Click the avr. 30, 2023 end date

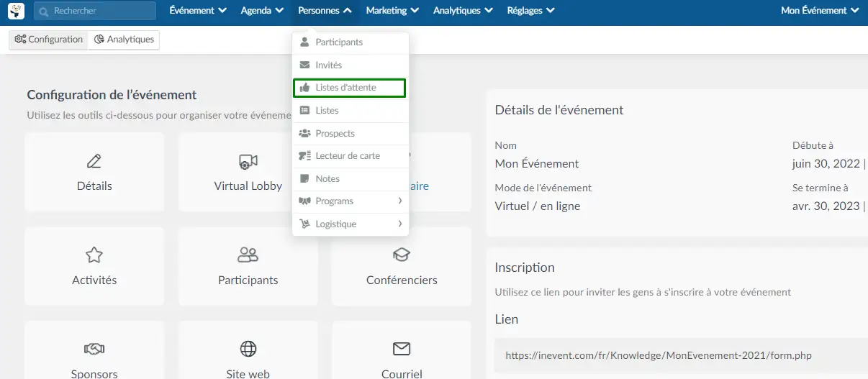[x=826, y=206]
